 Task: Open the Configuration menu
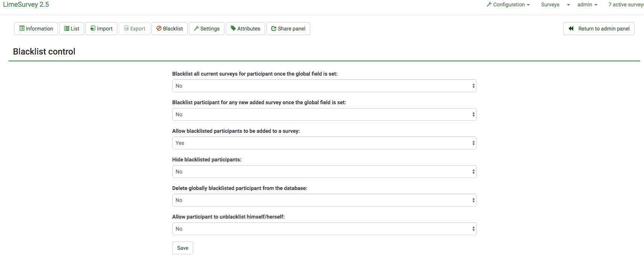tap(508, 5)
